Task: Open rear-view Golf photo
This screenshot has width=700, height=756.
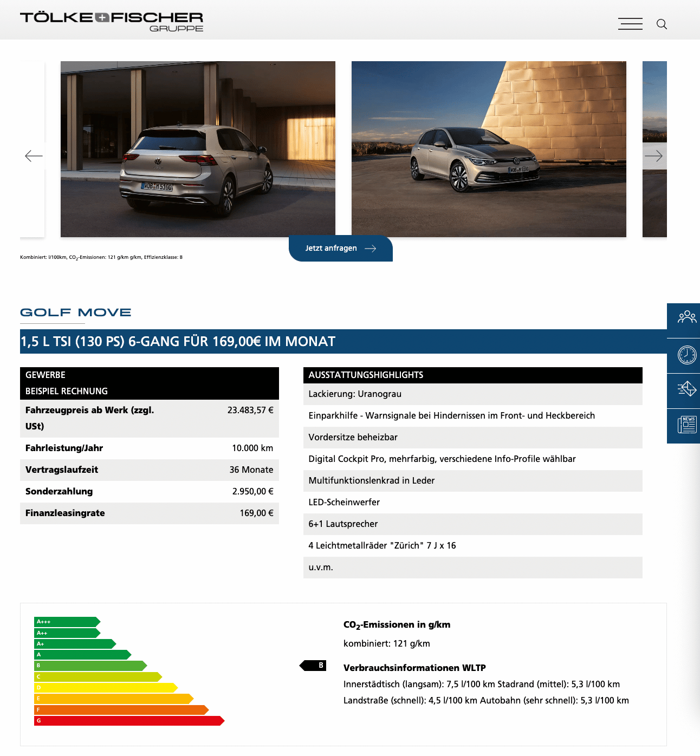Action: coord(198,149)
